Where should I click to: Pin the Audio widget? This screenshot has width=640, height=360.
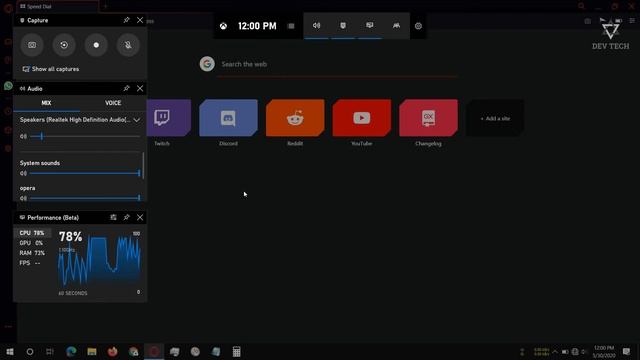(127, 88)
